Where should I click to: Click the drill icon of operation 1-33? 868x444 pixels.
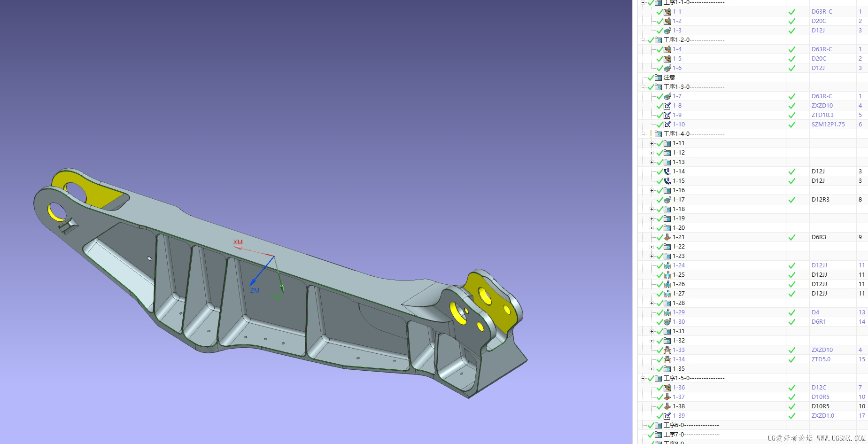[x=667, y=350]
